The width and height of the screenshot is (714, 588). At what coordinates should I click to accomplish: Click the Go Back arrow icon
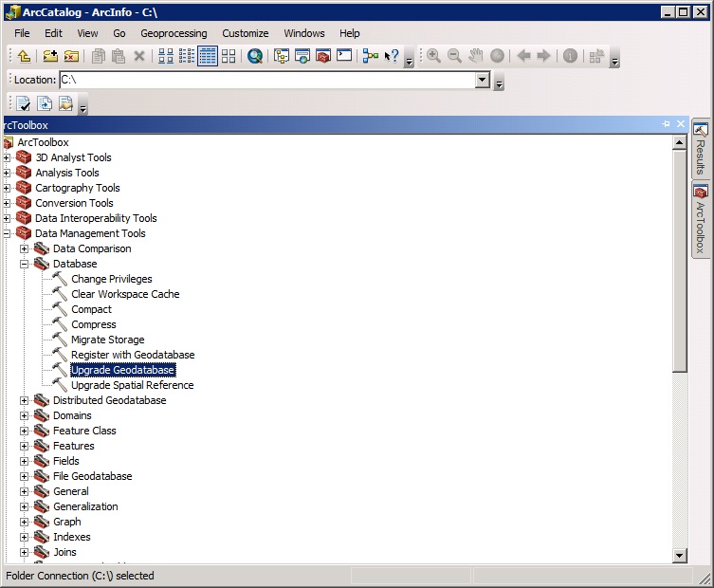(523, 56)
